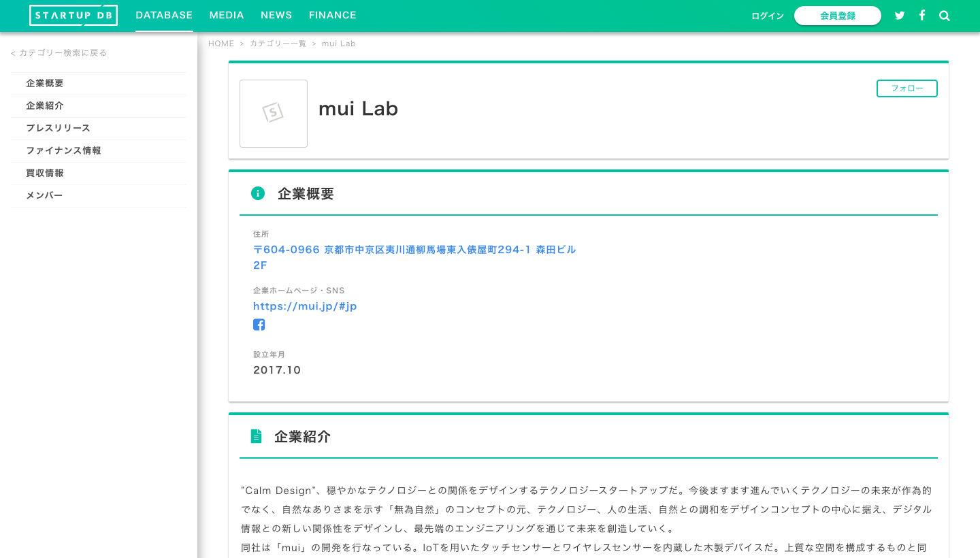This screenshot has width=980, height=558.
Task: Switch to the DATABASE tab
Action: [x=164, y=15]
